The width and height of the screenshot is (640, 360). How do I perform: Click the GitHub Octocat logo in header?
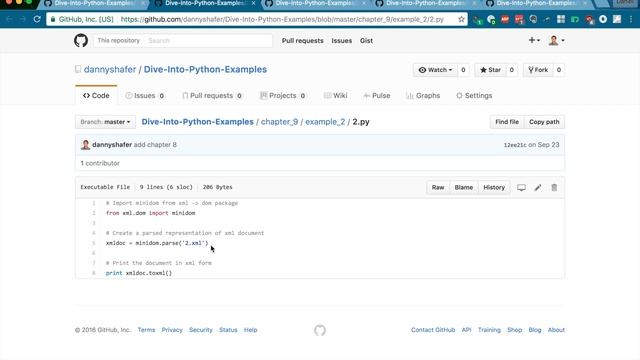tap(81, 40)
